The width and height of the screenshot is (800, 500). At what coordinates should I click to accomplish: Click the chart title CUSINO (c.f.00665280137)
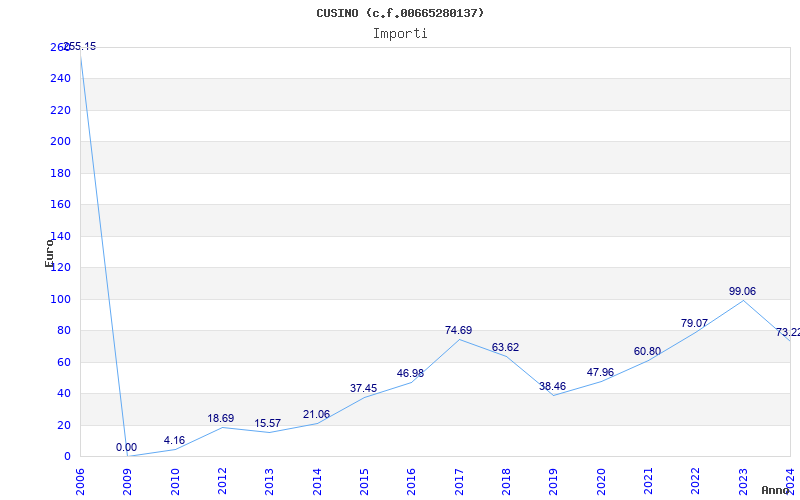coord(400,13)
